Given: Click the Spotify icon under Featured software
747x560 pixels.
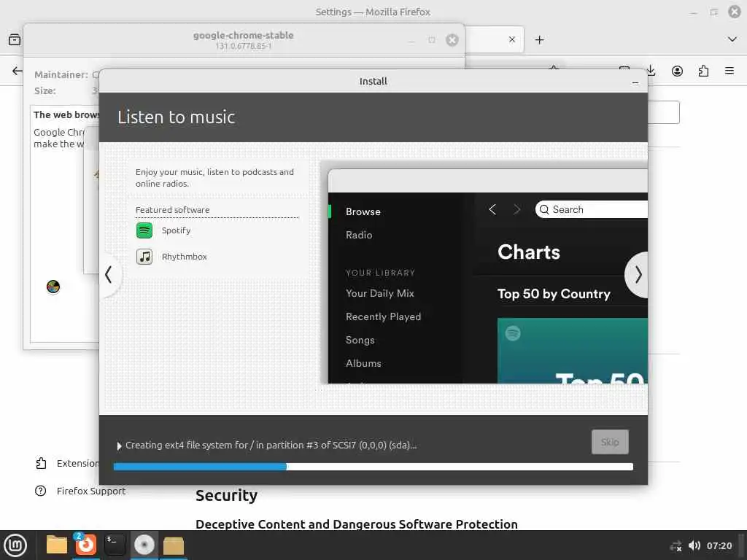Looking at the screenshot, I should click(x=144, y=230).
